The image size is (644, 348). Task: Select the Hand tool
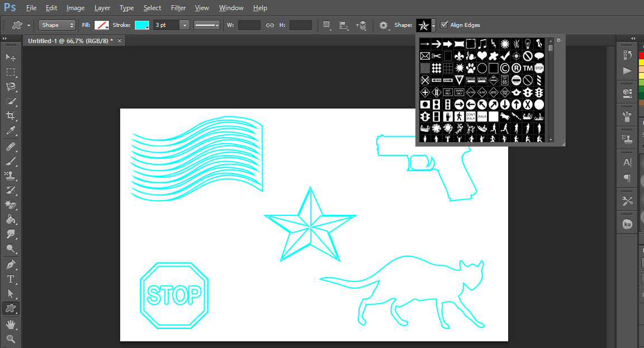pyautogui.click(x=11, y=324)
